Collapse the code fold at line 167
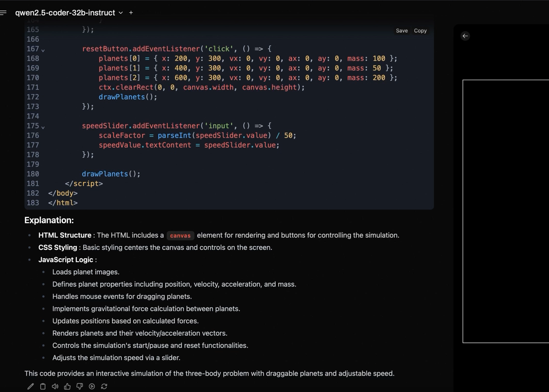The image size is (549, 392). (43, 50)
